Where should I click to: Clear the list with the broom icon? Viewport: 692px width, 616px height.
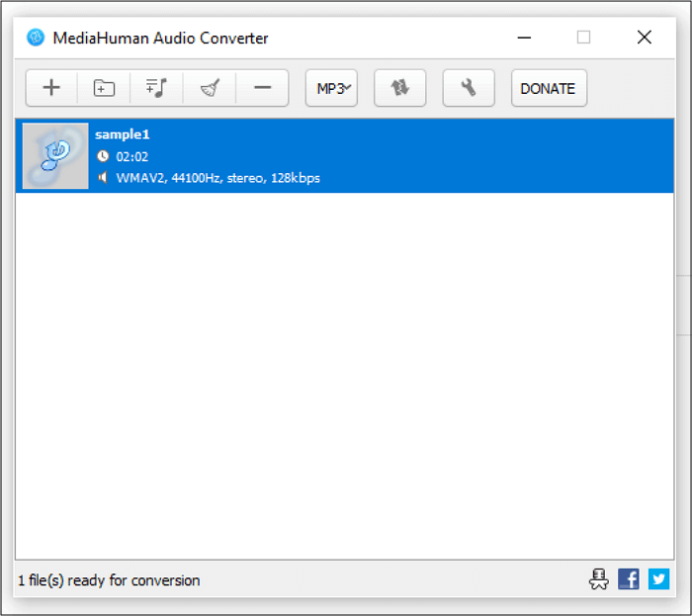210,88
